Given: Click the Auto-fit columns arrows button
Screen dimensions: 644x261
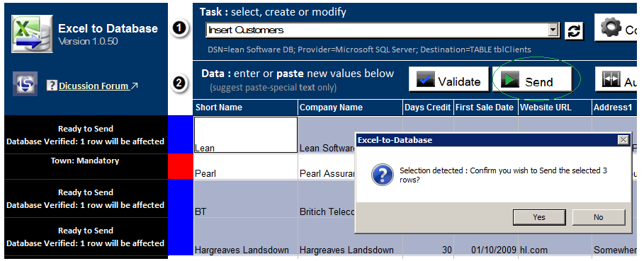Looking at the screenshot, I should [616, 79].
